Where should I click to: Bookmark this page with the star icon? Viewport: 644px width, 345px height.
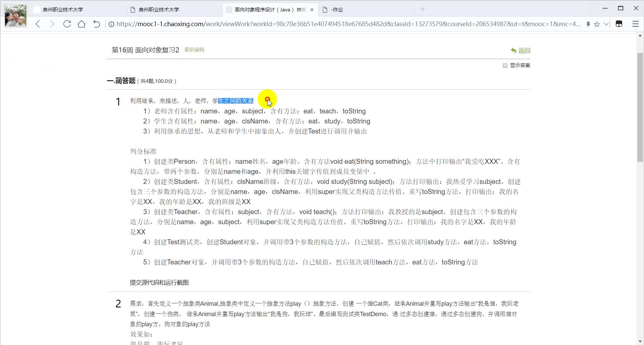pyautogui.click(x=597, y=24)
